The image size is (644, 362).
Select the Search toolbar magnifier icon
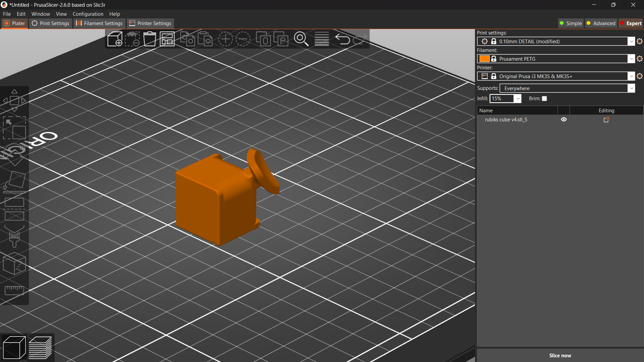click(301, 39)
